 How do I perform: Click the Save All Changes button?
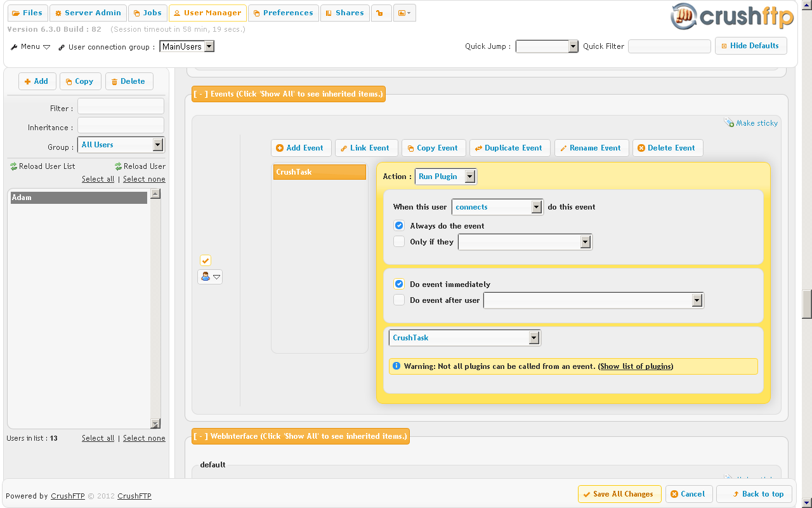(619, 494)
